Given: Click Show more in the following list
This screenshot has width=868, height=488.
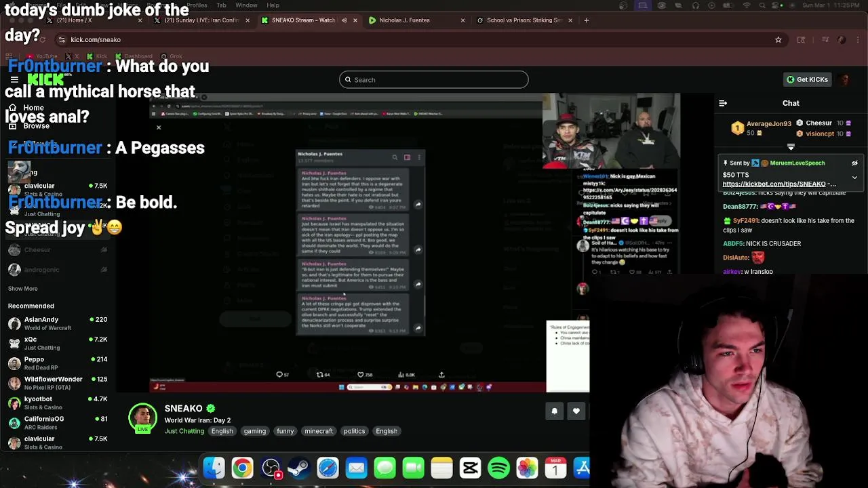Looking at the screenshot, I should (x=22, y=289).
